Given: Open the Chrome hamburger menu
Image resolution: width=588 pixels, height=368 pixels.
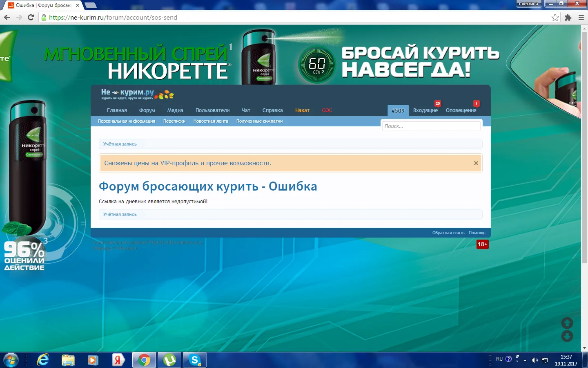Looking at the screenshot, I should (x=581, y=17).
